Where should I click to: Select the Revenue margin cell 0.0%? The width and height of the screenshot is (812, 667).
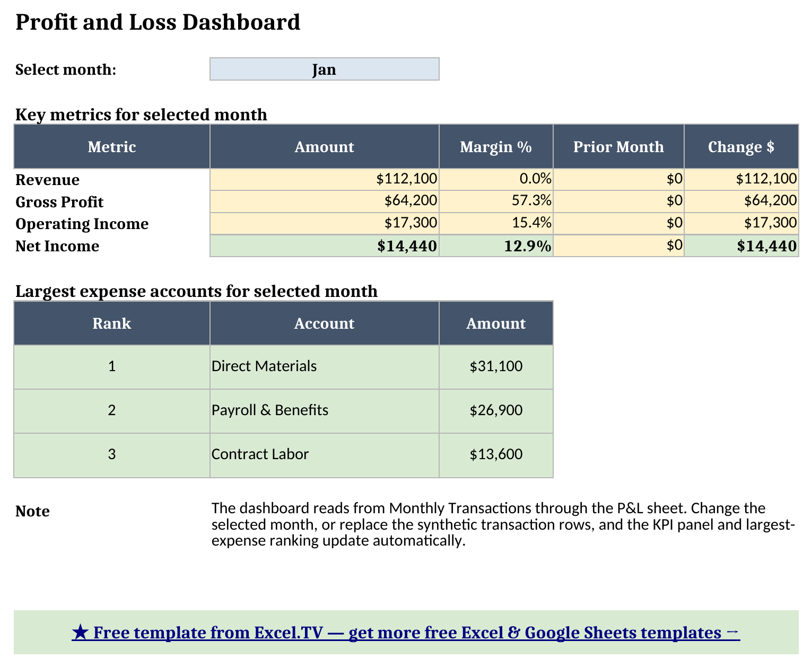(496, 179)
